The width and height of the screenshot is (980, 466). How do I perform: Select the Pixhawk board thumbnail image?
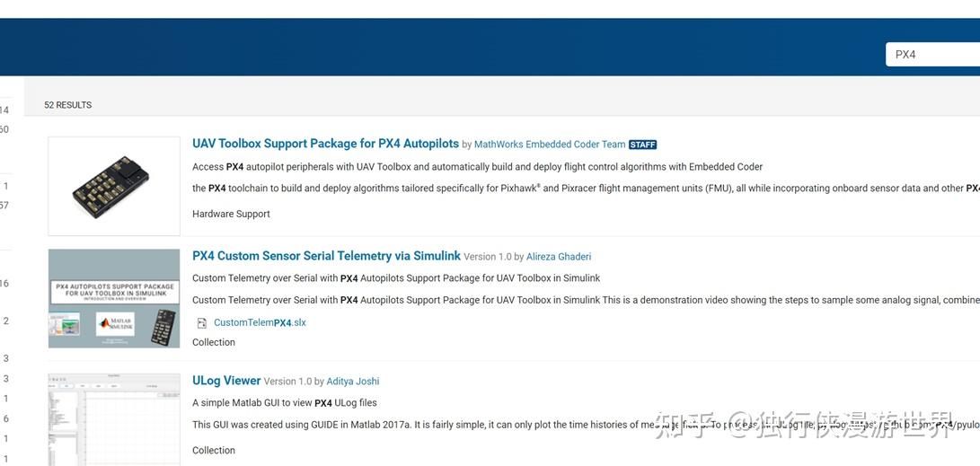pyautogui.click(x=114, y=186)
